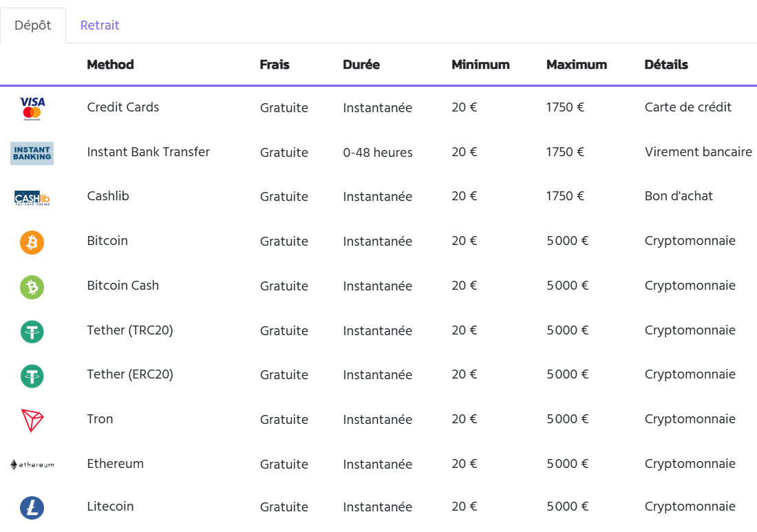
Task: Click the Détails column header
Action: pyautogui.click(x=665, y=64)
